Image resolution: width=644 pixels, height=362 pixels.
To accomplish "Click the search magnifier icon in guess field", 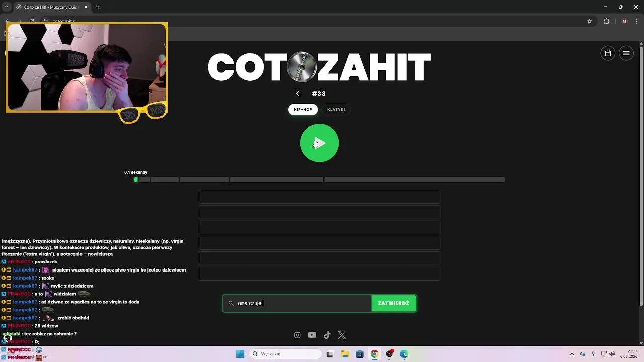I will pyautogui.click(x=231, y=303).
